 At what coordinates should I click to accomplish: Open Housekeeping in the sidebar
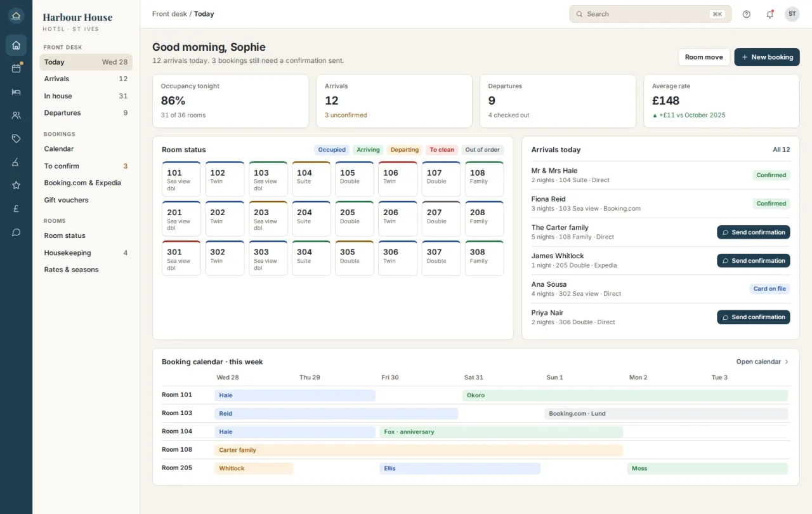click(86, 253)
